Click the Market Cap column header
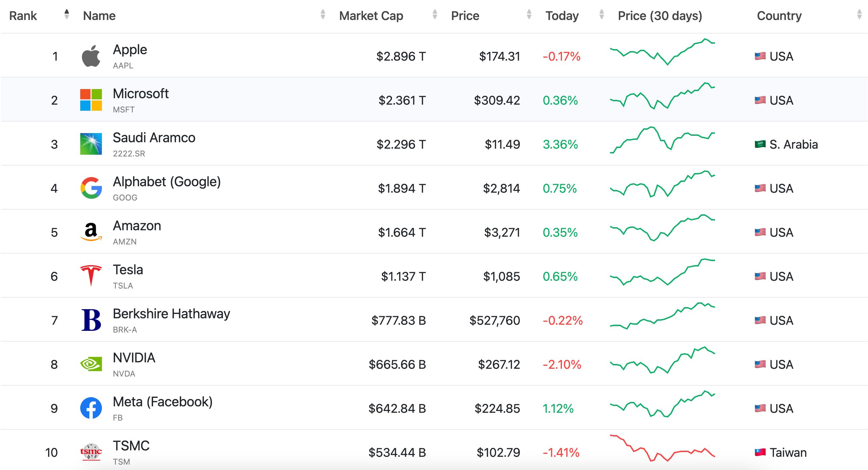The height and width of the screenshot is (470, 868). pyautogui.click(x=371, y=16)
